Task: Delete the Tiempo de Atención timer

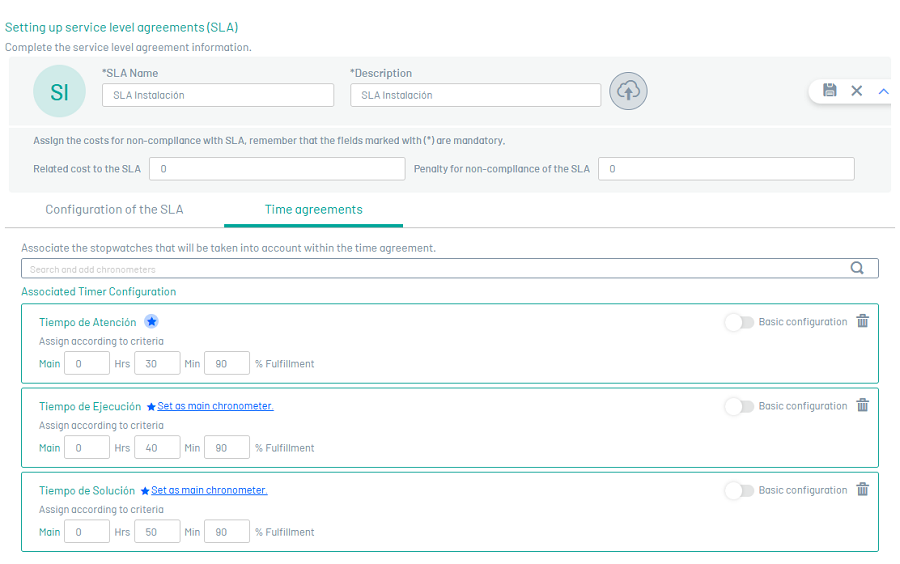Action: (863, 321)
